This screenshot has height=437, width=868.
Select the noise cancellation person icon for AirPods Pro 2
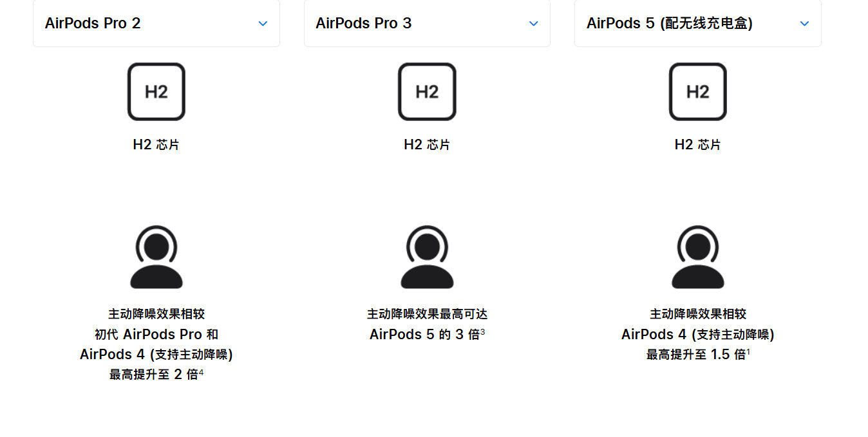[x=156, y=257]
